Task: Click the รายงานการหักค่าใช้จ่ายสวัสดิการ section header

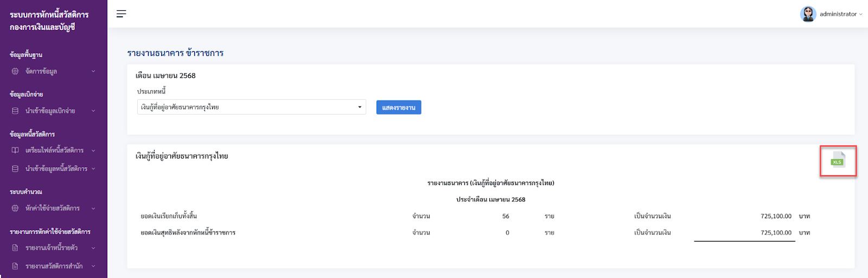Action: [50, 231]
